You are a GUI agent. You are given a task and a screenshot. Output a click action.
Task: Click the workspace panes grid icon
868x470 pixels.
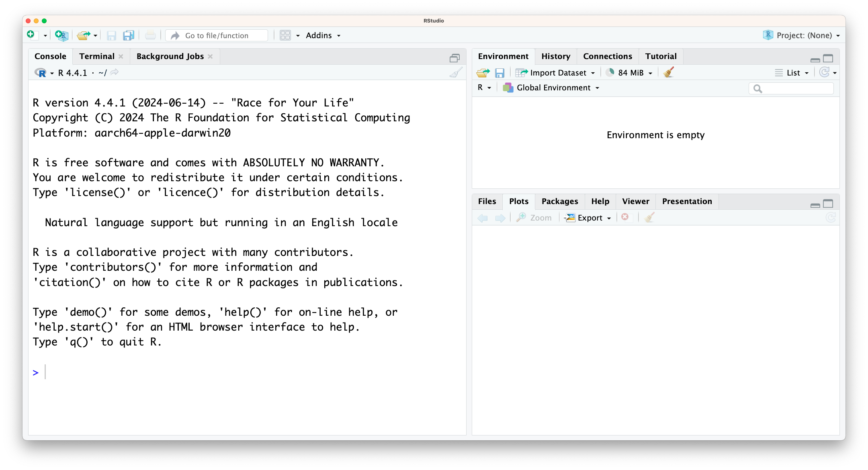(285, 35)
